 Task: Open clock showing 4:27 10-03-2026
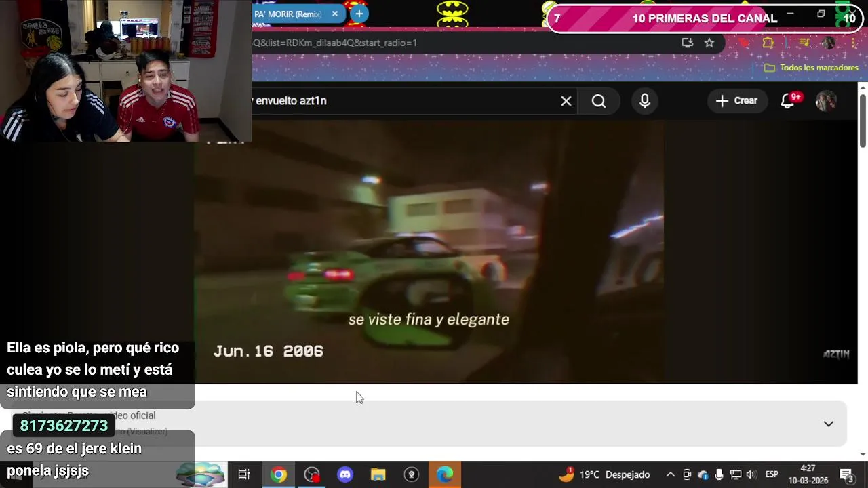[808, 474]
